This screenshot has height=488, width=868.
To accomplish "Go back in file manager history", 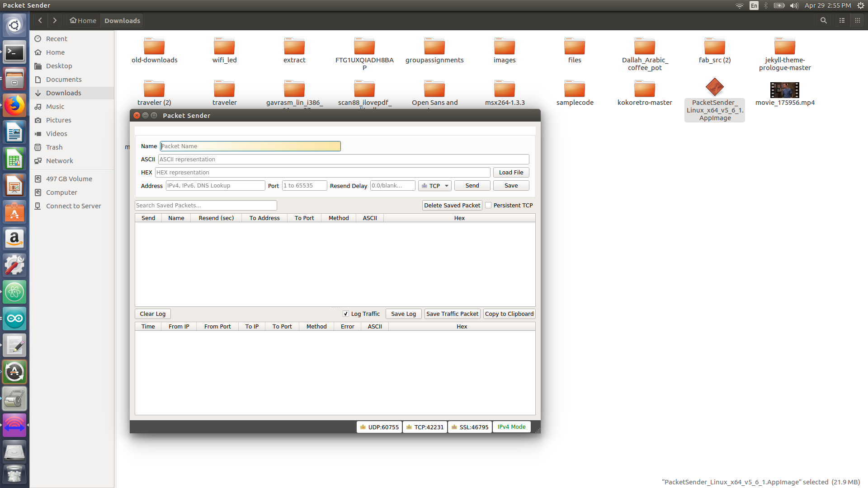I will [x=40, y=20].
